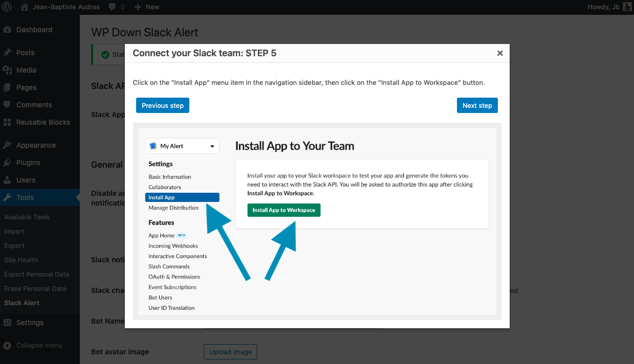Click the Dashboard gauge icon
Screen dimensions: 634x364
pos(7,30)
